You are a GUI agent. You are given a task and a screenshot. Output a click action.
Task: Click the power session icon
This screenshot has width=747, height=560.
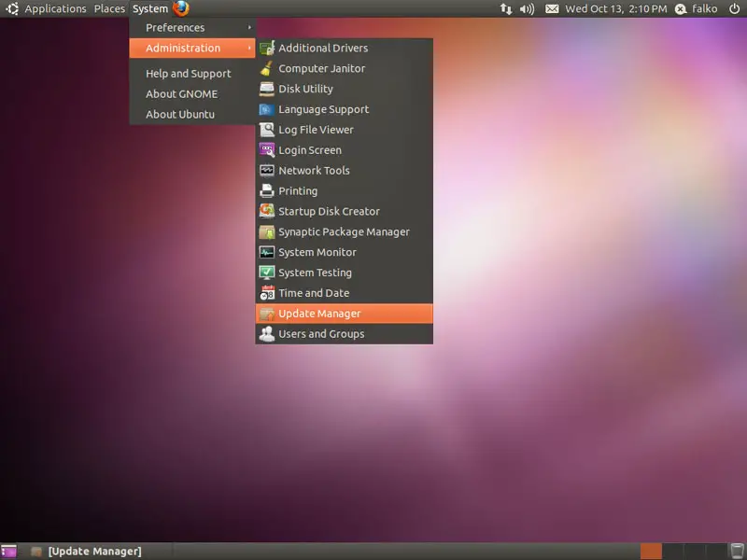click(734, 8)
